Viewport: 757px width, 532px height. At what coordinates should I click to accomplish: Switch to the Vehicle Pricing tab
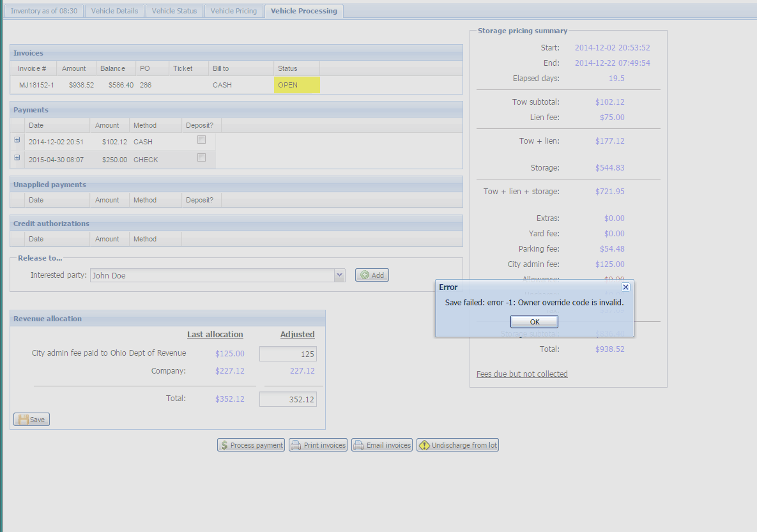[x=234, y=11]
